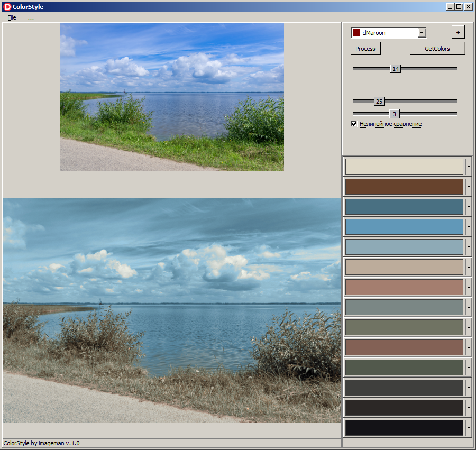The height and width of the screenshot is (450, 476).
Task: Select the very dark brown-black swatch
Action: pos(404,408)
